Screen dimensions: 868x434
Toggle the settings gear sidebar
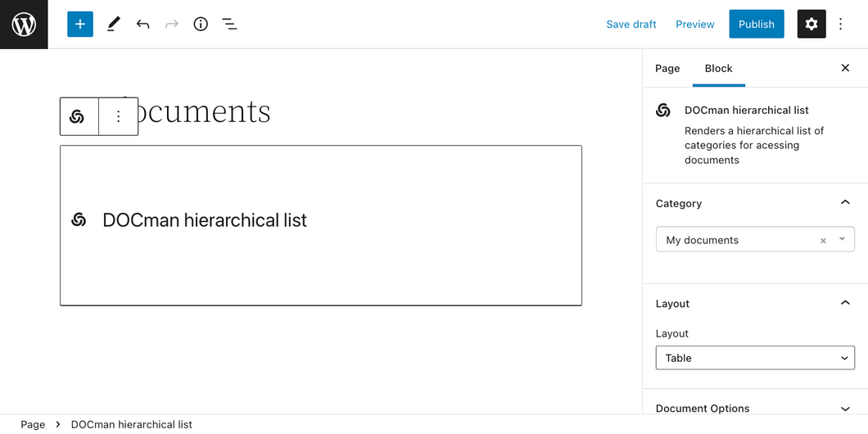coord(811,25)
